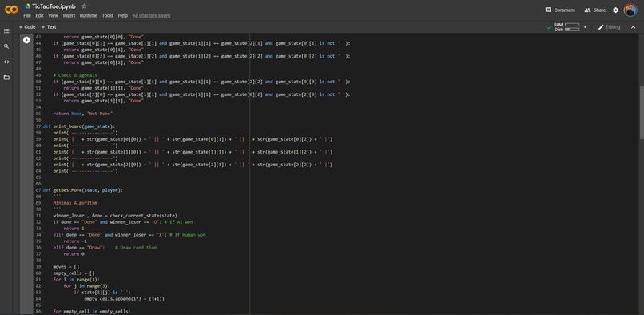Add a new Text cell
Viewport: 644px width, 315px height.
[49, 26]
